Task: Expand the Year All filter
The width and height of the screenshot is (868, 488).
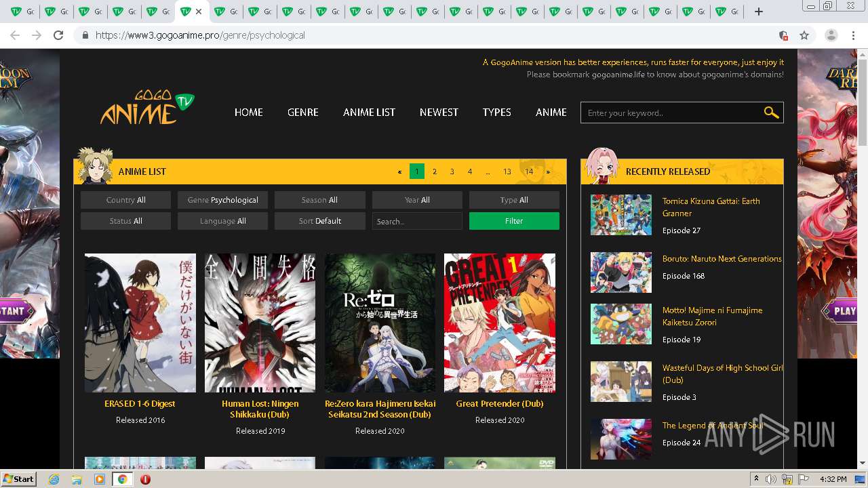Action: 417,200
